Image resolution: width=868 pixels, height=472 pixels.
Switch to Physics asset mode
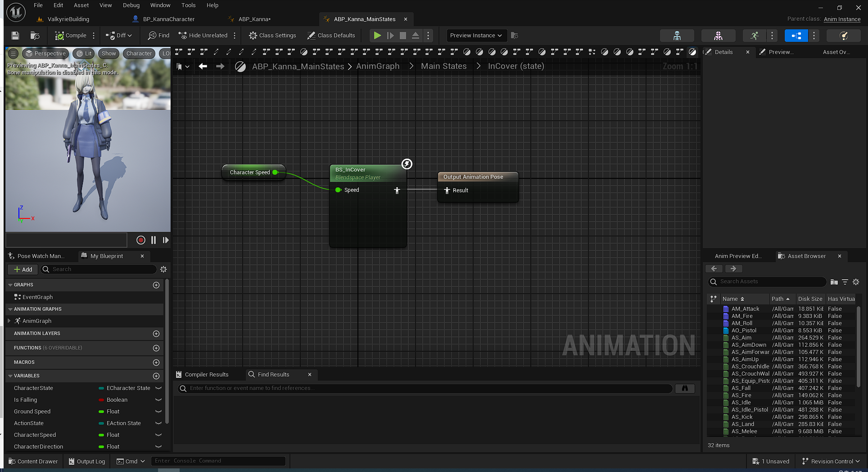844,36
